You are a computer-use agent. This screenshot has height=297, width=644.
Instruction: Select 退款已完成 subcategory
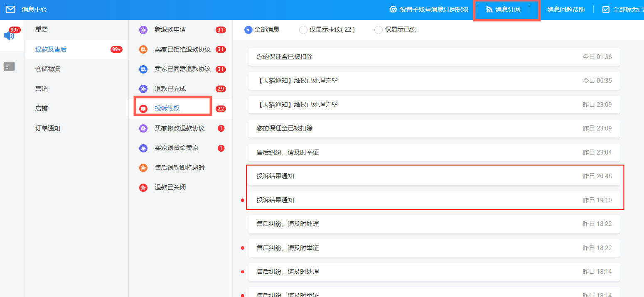(180, 89)
